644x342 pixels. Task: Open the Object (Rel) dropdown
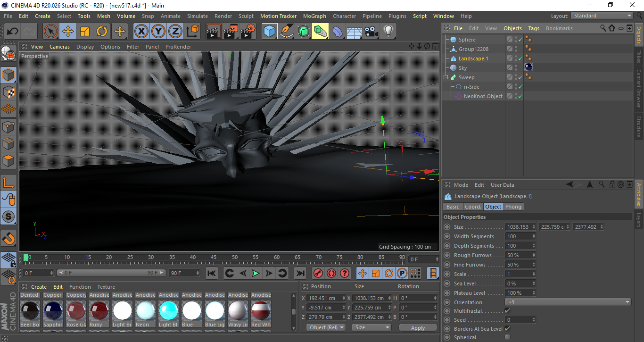tap(326, 327)
